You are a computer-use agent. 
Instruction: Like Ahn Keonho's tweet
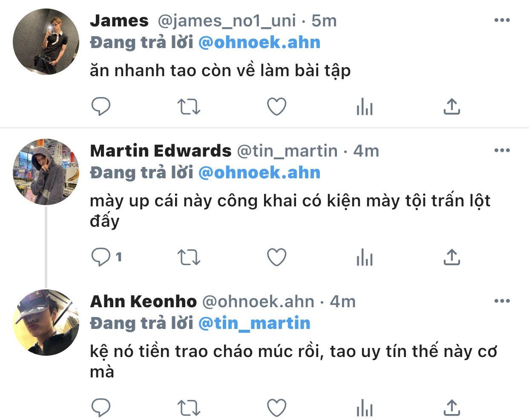point(276,408)
